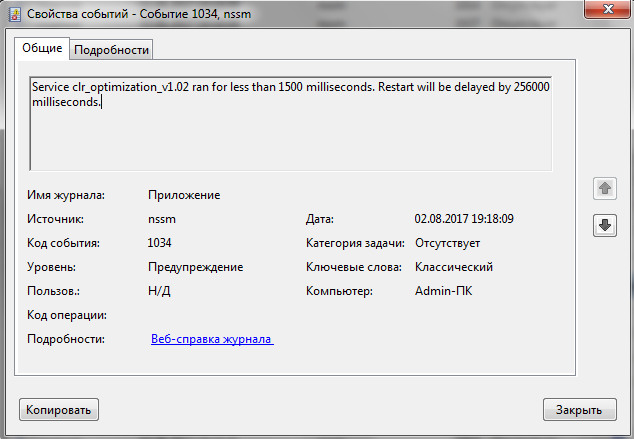Click the Ключевые слова label
The image size is (634, 439).
[354, 267]
